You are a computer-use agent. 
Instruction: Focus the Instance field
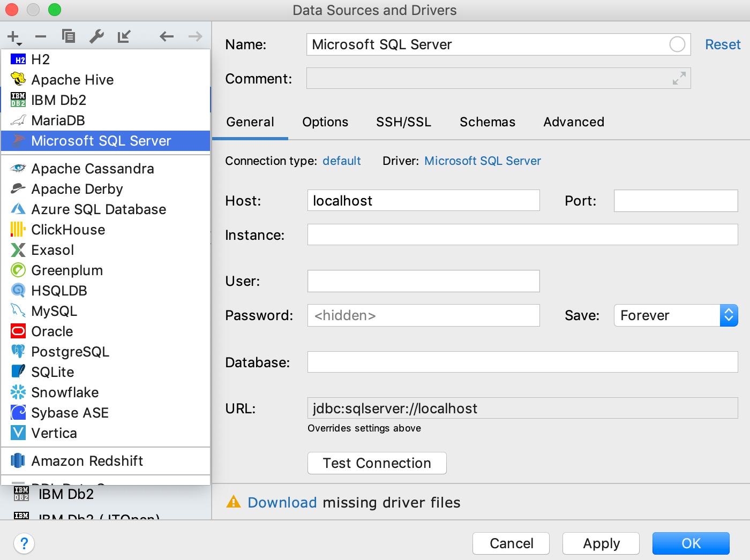[523, 234]
